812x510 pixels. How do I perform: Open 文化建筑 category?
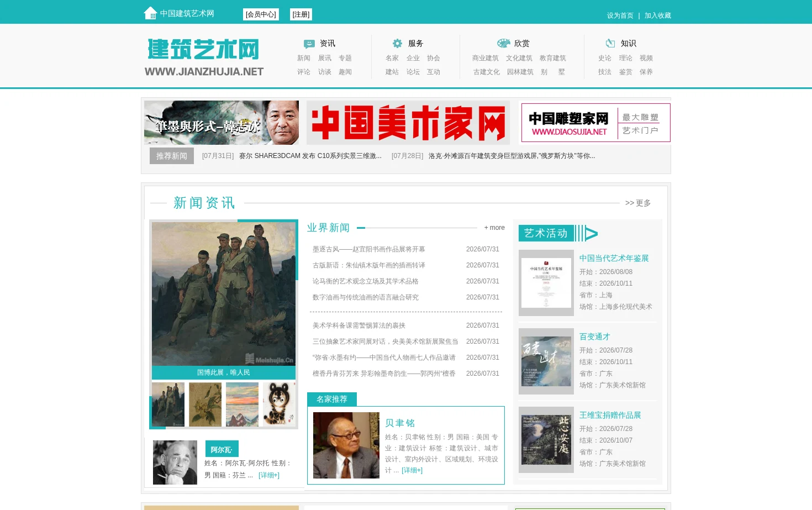519,58
